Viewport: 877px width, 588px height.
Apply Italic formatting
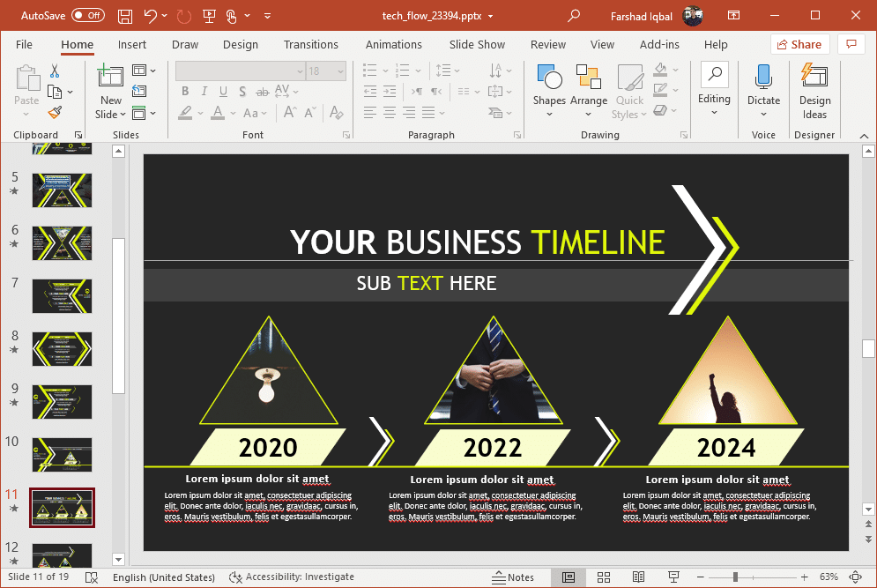[204, 91]
